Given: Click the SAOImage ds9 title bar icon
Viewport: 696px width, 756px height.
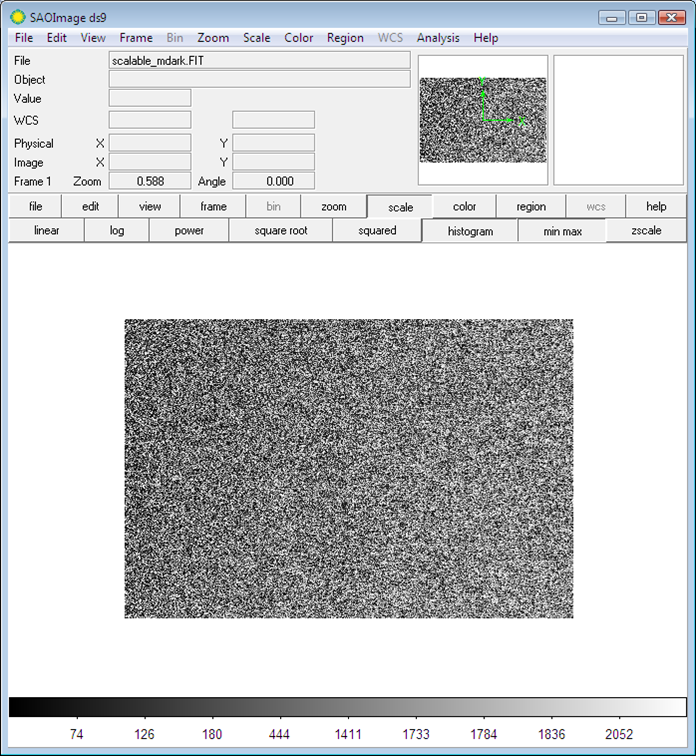Looking at the screenshot, I should pyautogui.click(x=17, y=17).
